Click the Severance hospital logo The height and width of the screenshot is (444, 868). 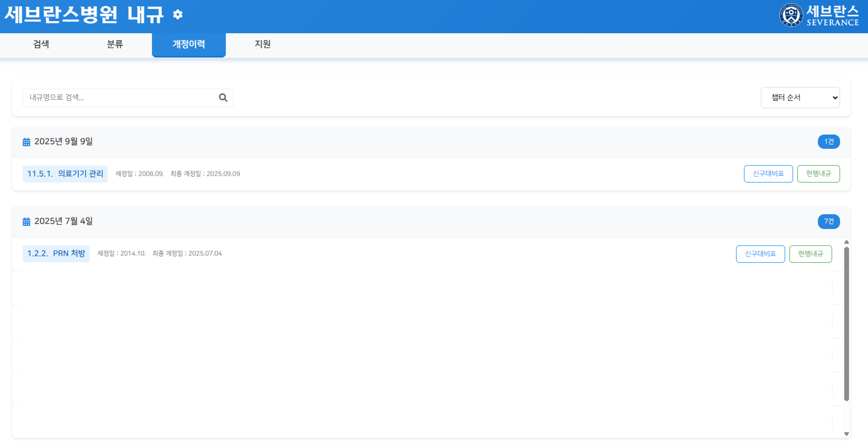coord(819,15)
